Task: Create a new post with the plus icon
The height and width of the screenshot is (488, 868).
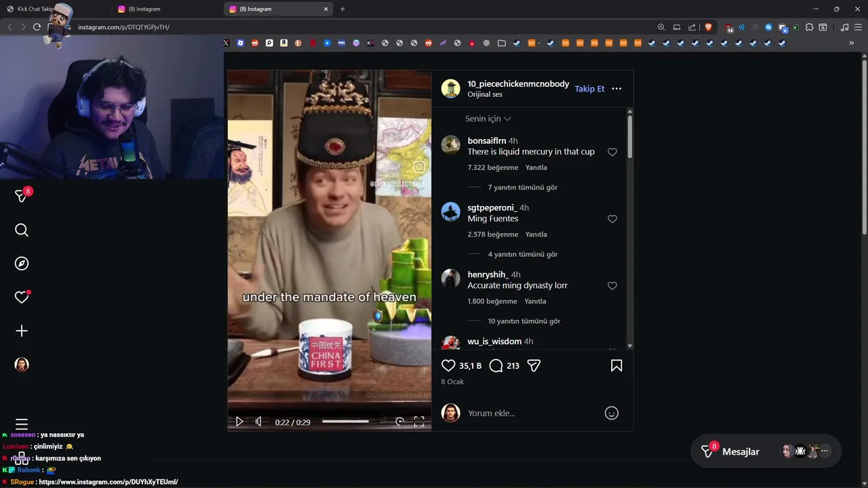Action: click(x=22, y=331)
